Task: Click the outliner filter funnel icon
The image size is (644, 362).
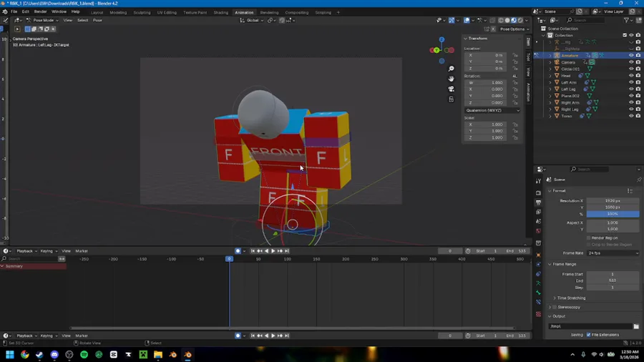Action: coord(626,20)
